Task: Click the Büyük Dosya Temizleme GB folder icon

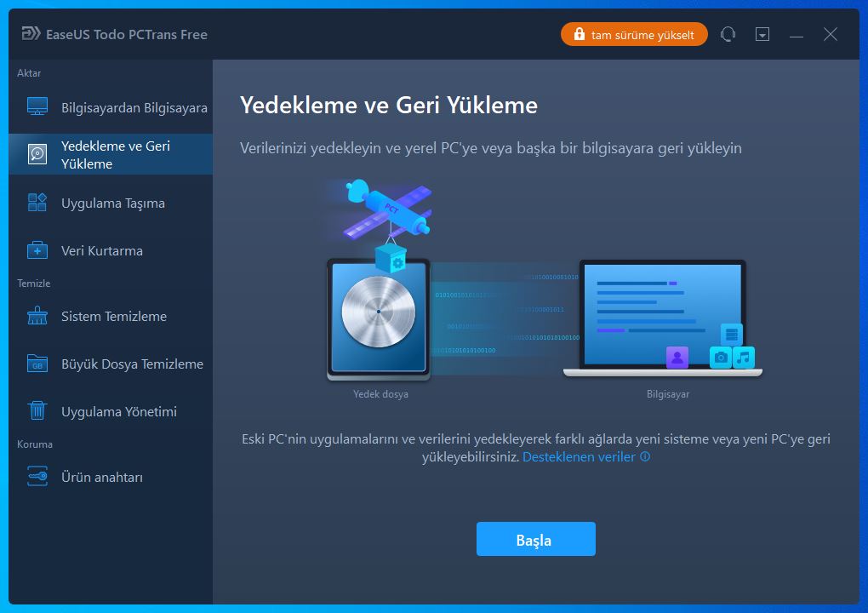Action: coord(37,364)
